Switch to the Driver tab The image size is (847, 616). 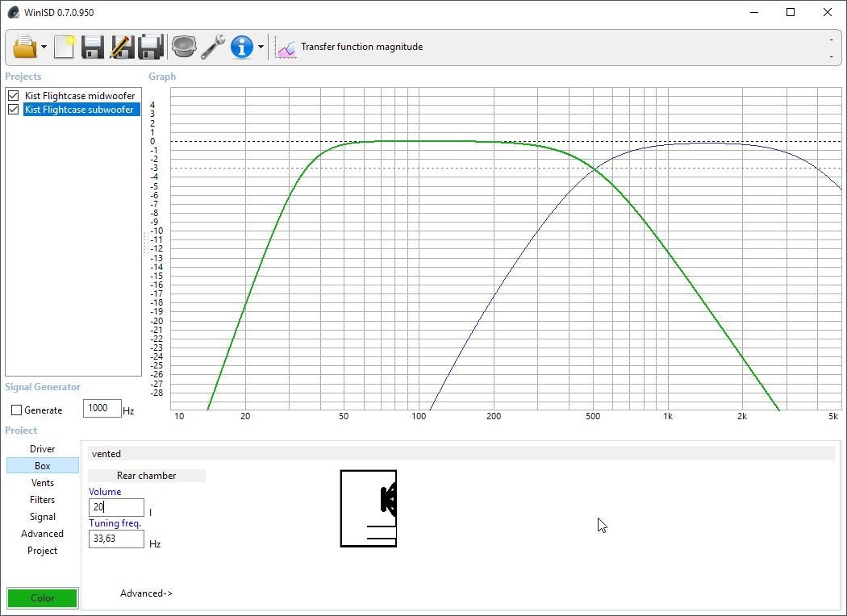click(42, 448)
